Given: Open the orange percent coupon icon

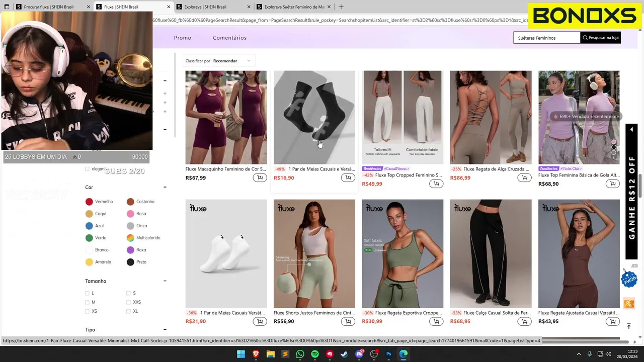Looking at the screenshot, I should click(628, 304).
